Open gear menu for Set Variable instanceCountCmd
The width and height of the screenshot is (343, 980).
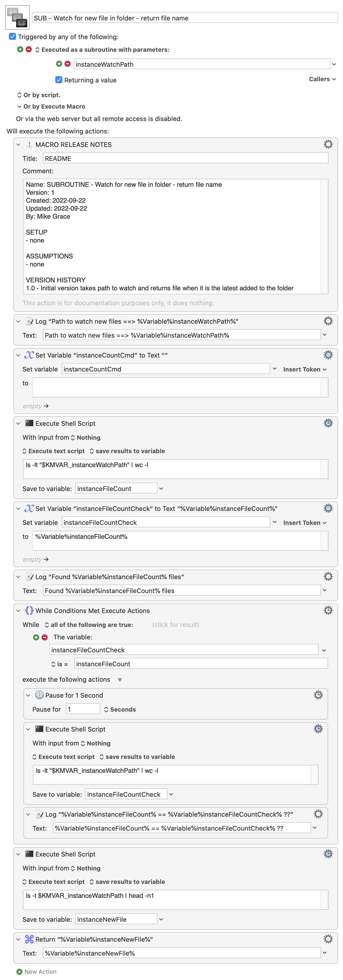click(328, 355)
